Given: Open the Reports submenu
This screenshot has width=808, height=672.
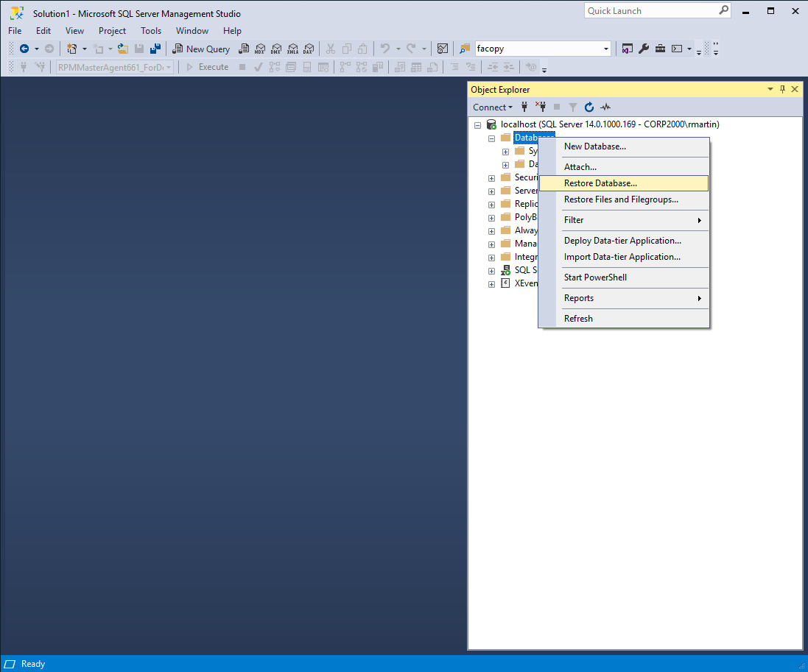Looking at the screenshot, I should click(624, 298).
